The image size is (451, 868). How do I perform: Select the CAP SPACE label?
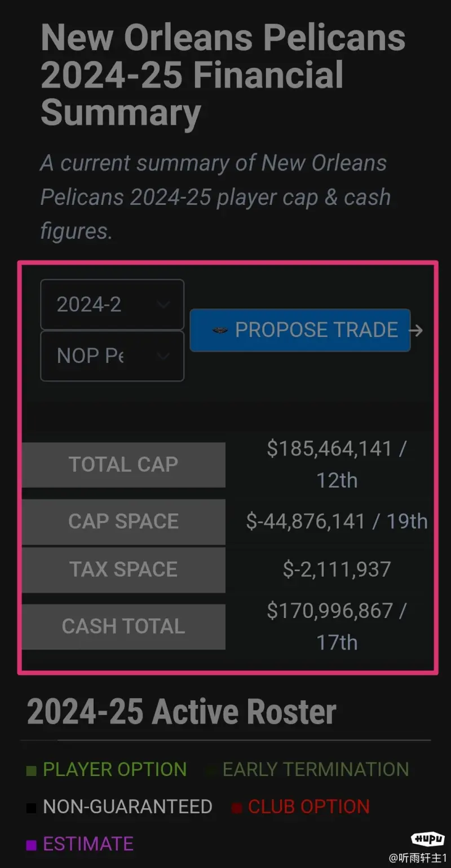coord(123,521)
